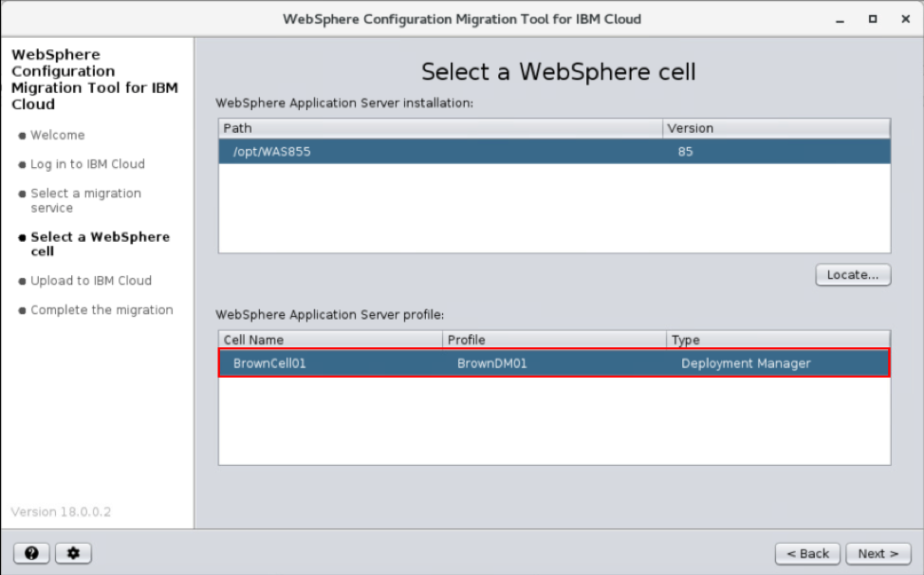Click the Path column header
This screenshot has height=575, width=924.
(440, 128)
